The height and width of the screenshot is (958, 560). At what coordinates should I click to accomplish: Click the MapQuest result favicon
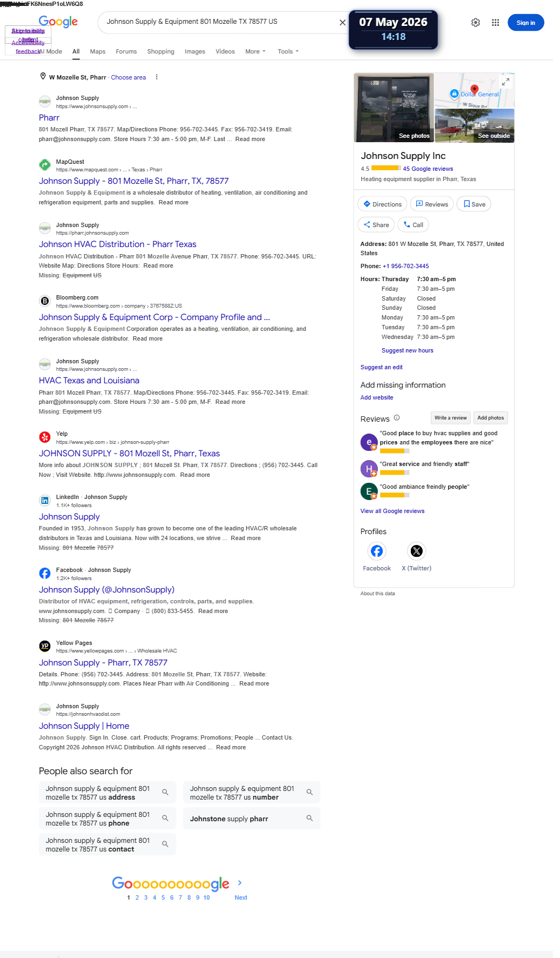click(45, 165)
